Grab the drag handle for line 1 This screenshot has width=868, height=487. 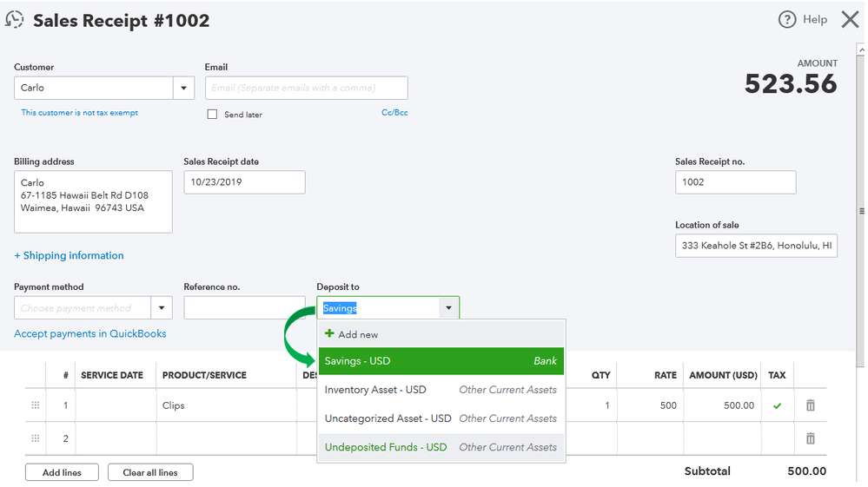[x=36, y=405]
